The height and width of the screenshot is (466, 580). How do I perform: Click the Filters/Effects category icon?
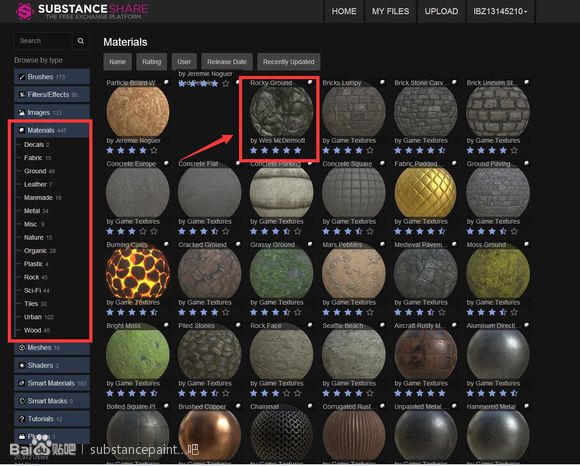pyautogui.click(x=22, y=95)
